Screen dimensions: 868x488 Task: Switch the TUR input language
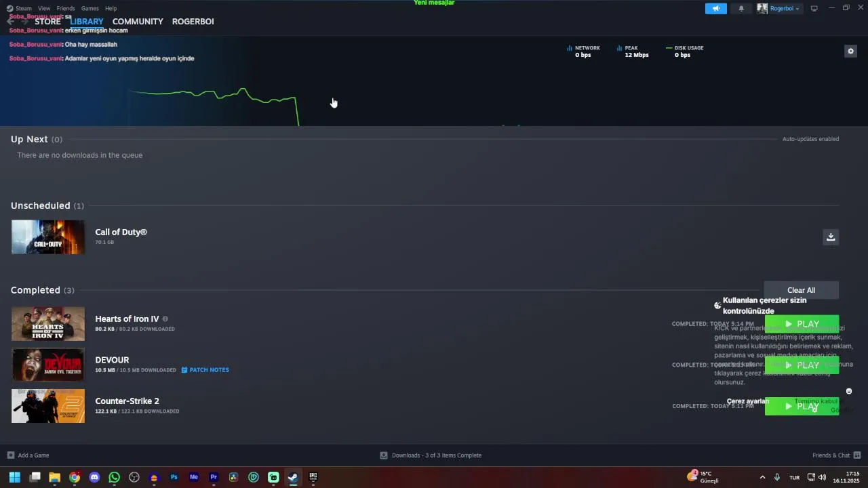click(x=794, y=477)
